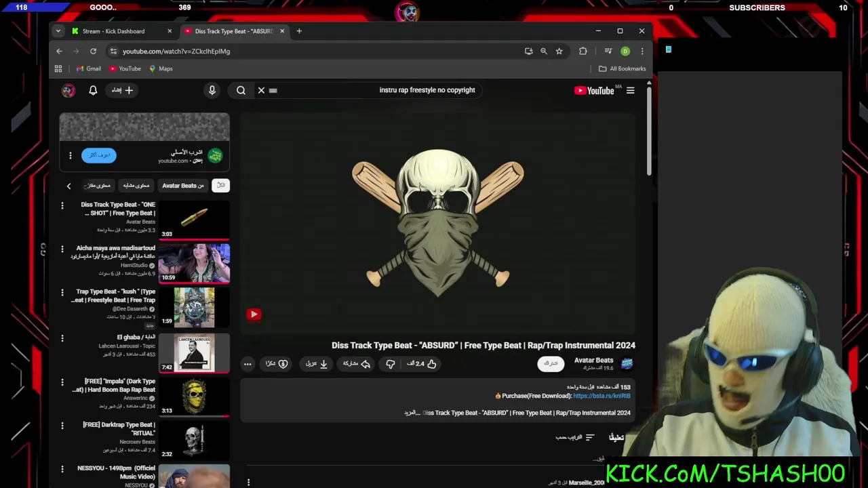
Task: Open Trap Type Beat kush thumbnail
Action: (x=195, y=307)
